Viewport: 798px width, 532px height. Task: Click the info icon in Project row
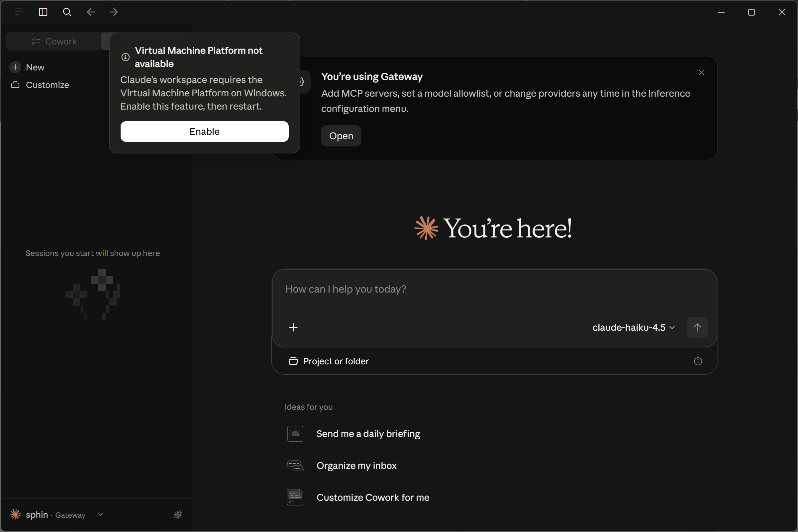coord(698,361)
